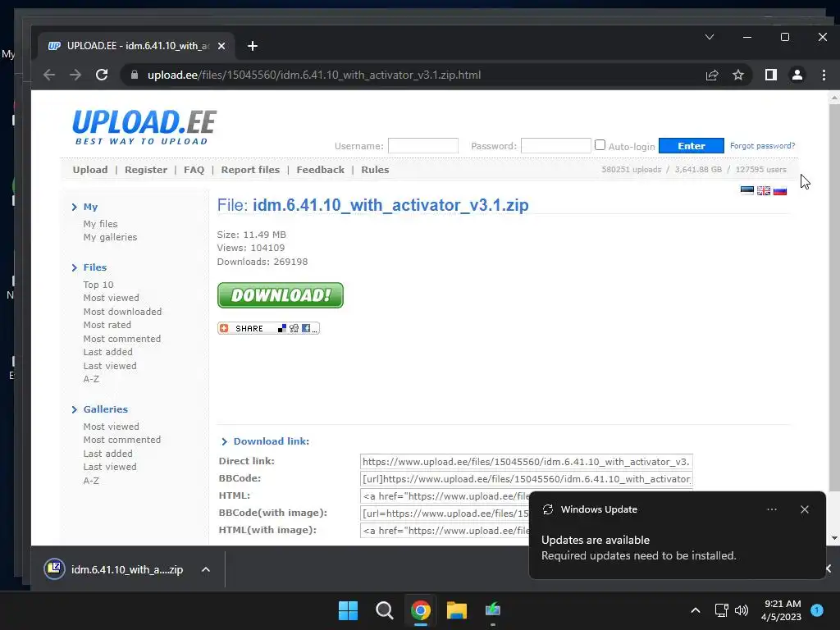Click the address bar URL

click(314, 75)
